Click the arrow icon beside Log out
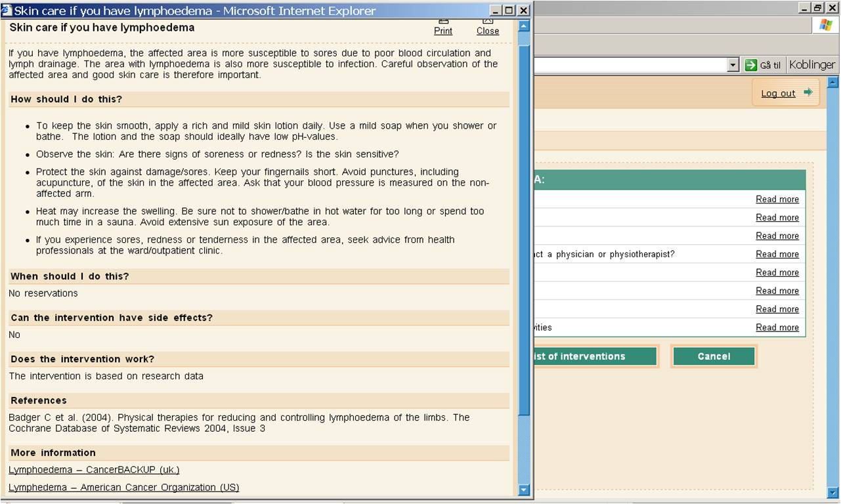Screen dimensions: 841x504 point(808,93)
